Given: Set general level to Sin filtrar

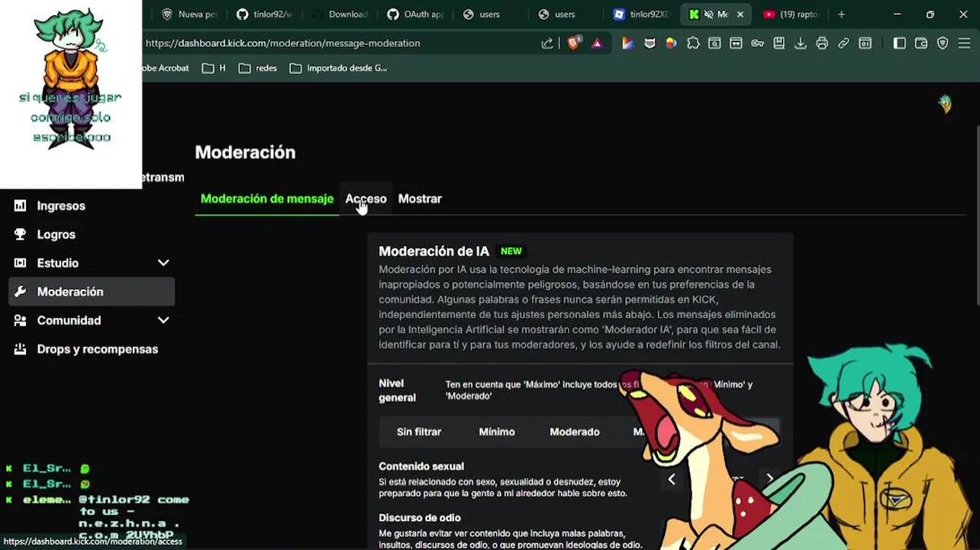Looking at the screenshot, I should tap(419, 432).
